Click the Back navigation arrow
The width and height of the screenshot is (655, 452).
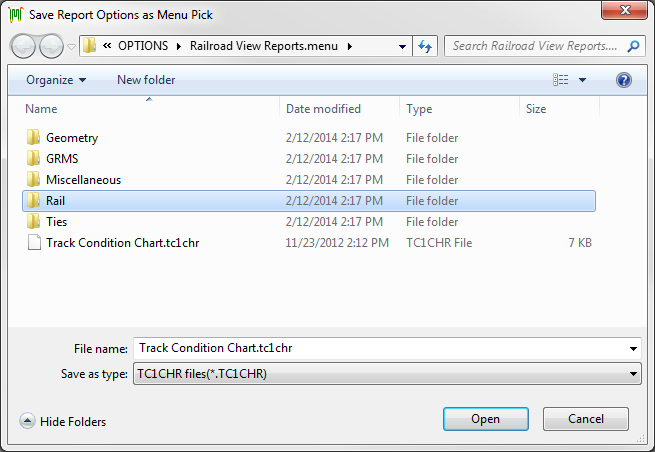[x=24, y=46]
